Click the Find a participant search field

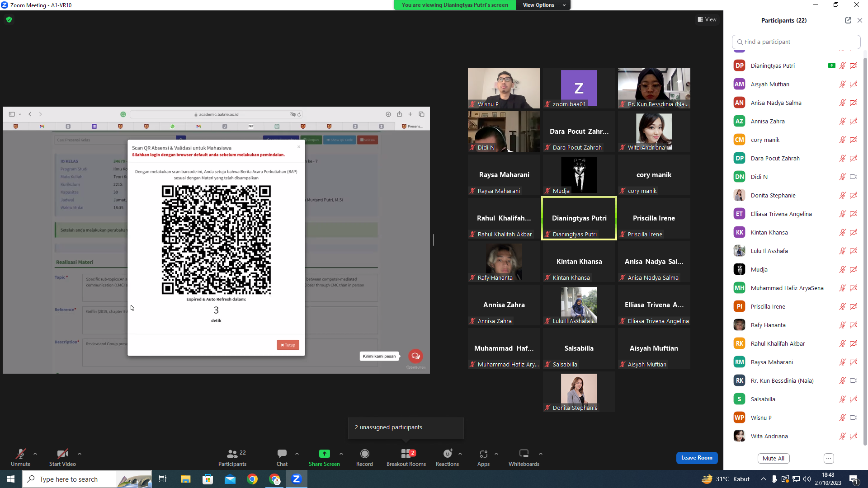pyautogui.click(x=796, y=42)
